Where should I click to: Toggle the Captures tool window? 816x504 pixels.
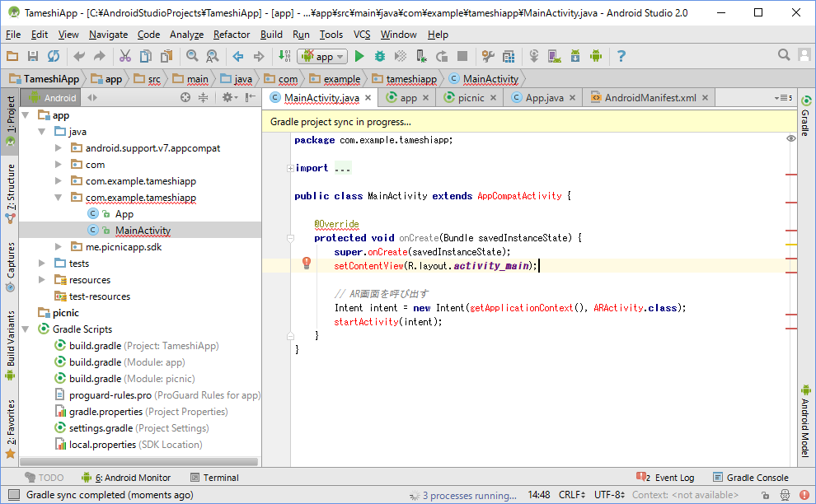[x=11, y=268]
